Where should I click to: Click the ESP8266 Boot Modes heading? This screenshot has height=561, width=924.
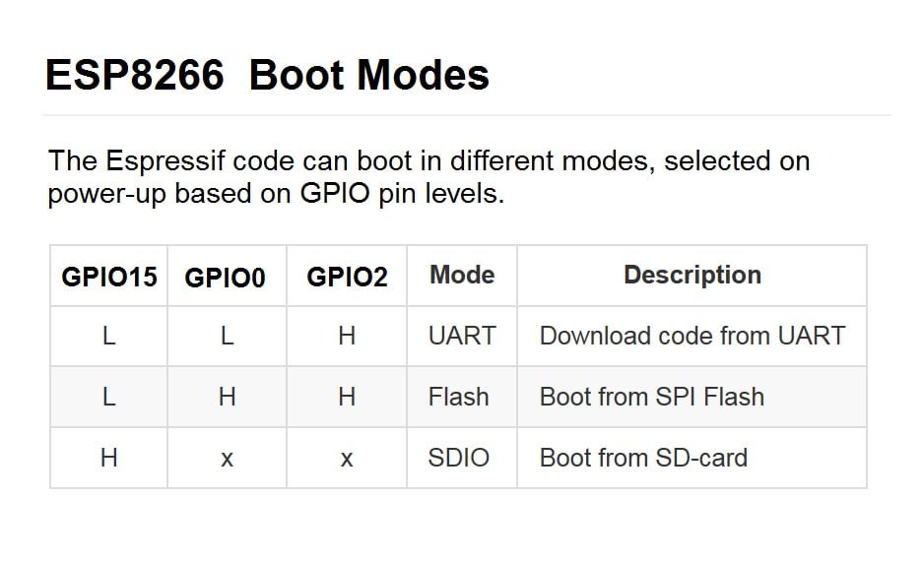pyautogui.click(x=267, y=76)
